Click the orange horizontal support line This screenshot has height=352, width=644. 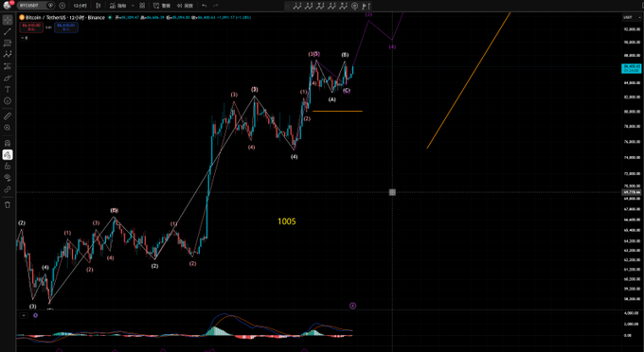click(337, 111)
